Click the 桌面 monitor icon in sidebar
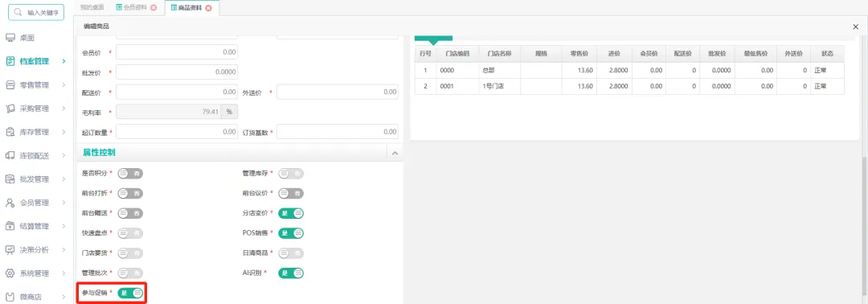The image size is (868, 304). point(10,39)
